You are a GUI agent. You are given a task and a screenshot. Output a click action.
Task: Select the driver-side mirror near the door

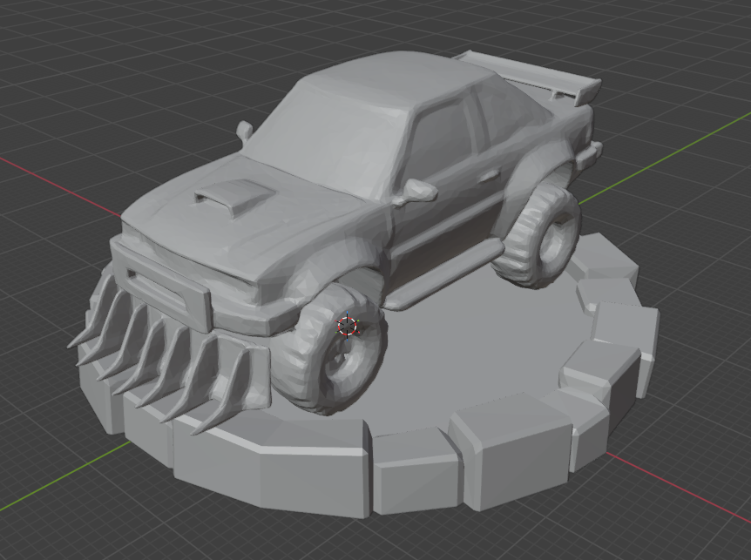click(417, 191)
